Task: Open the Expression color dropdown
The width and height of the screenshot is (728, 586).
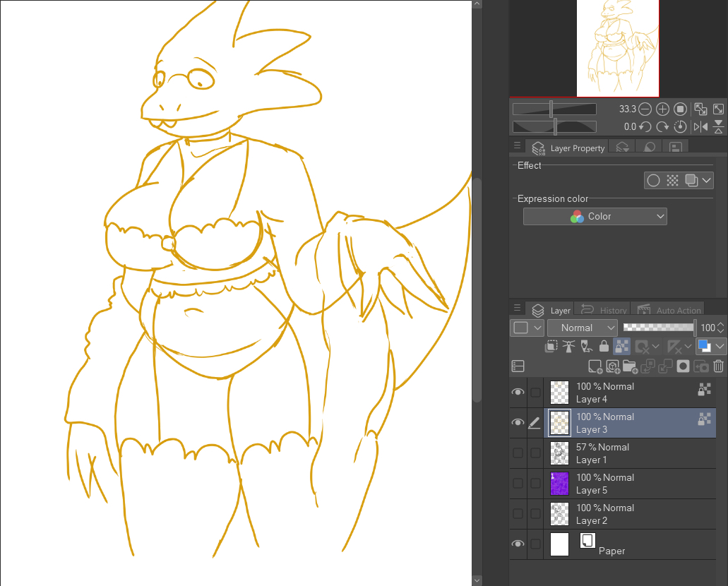Action: click(595, 217)
